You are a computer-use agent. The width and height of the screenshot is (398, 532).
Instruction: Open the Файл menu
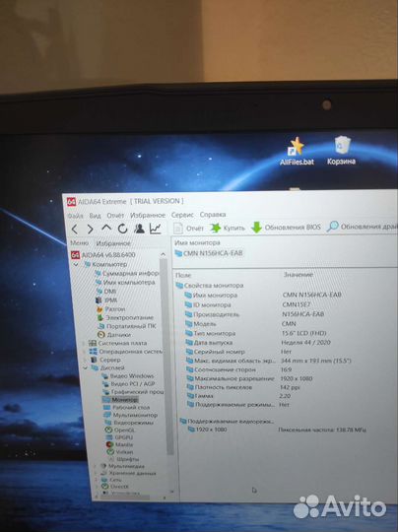coord(75,216)
